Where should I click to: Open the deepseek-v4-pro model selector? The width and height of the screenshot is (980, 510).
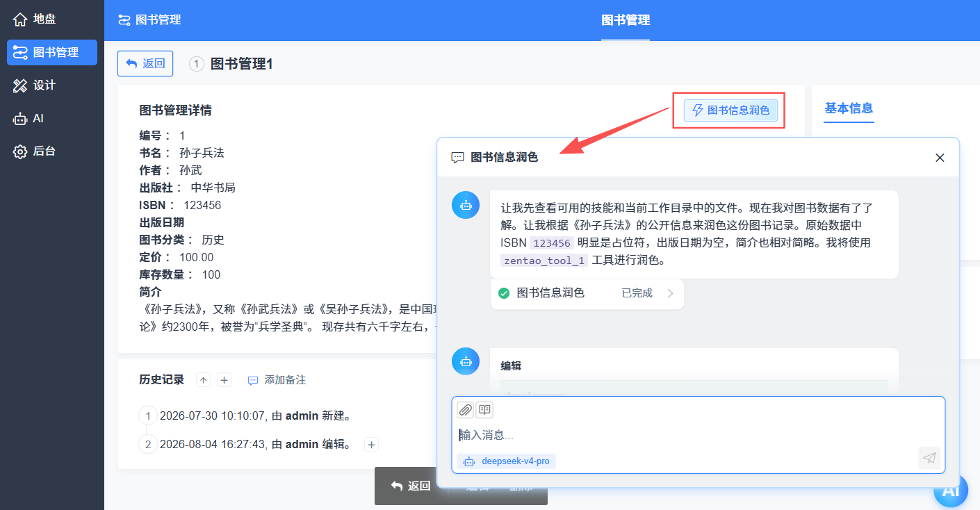click(x=507, y=461)
